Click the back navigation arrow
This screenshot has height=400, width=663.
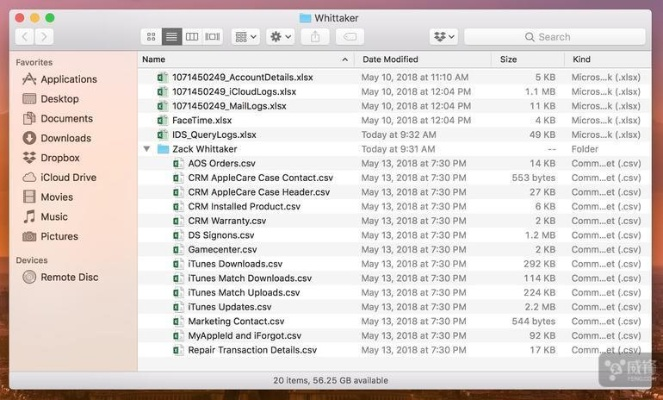point(22,37)
